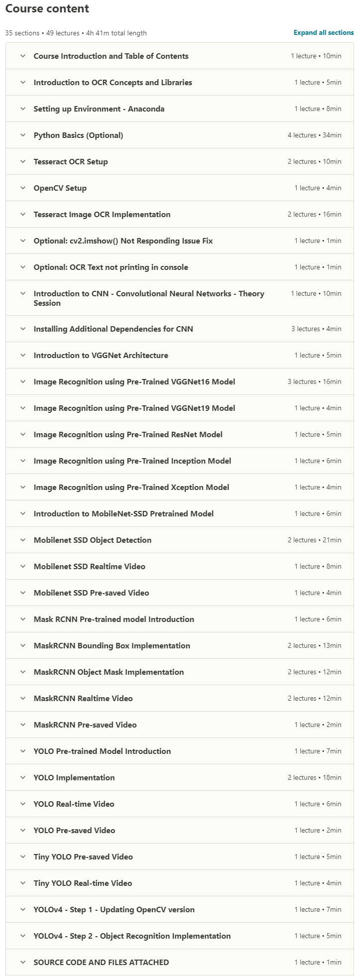Expand the OpenCV Setup chevron arrow
This screenshot has width=358, height=980.
(x=23, y=188)
